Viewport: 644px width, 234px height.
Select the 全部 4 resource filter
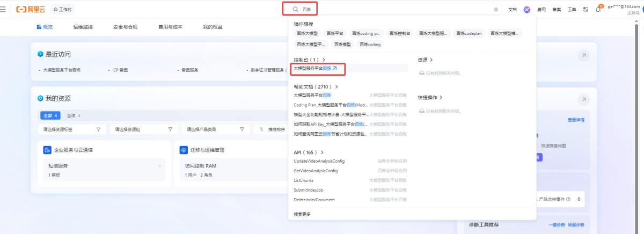click(51, 115)
